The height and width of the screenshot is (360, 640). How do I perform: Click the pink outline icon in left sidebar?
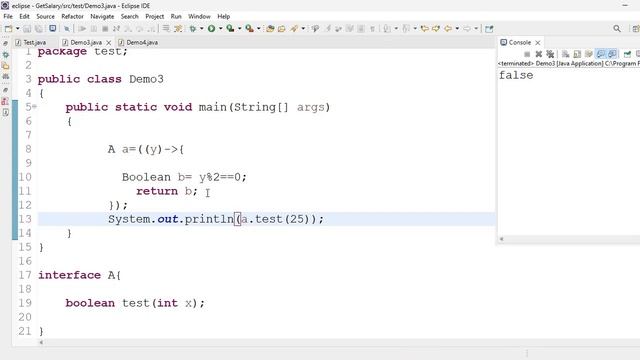(x=5, y=101)
